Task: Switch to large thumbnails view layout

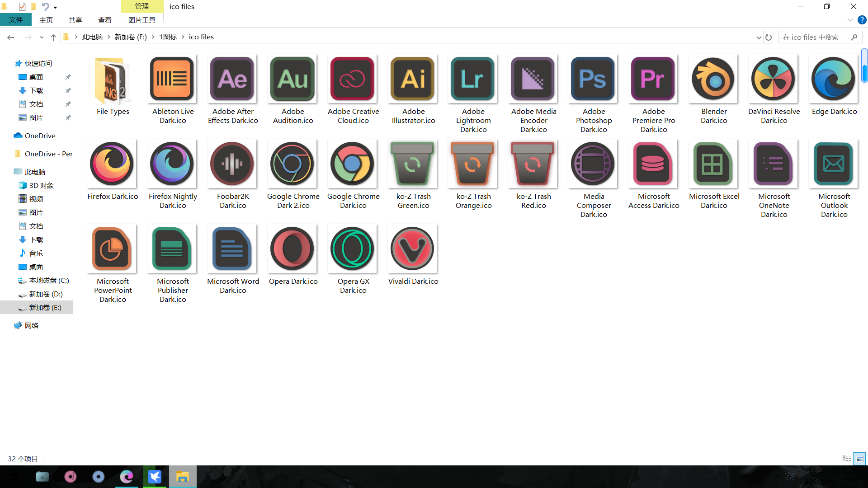Action: (859, 459)
